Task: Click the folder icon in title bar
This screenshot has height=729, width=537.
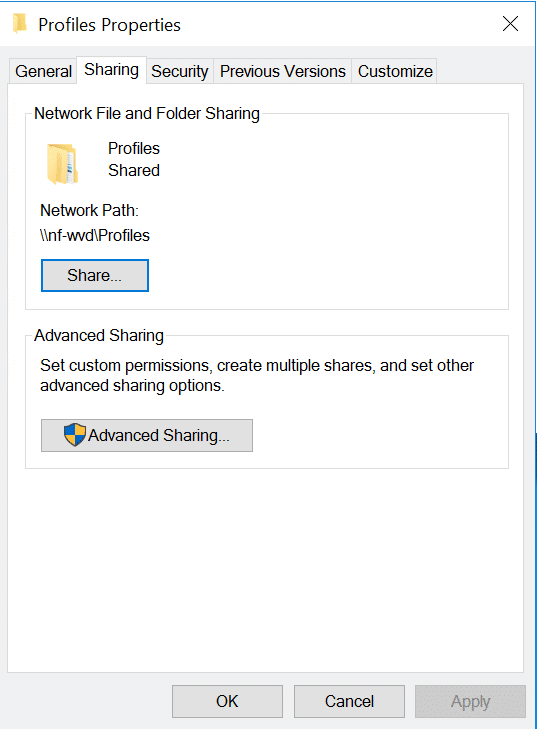Action: [20, 24]
